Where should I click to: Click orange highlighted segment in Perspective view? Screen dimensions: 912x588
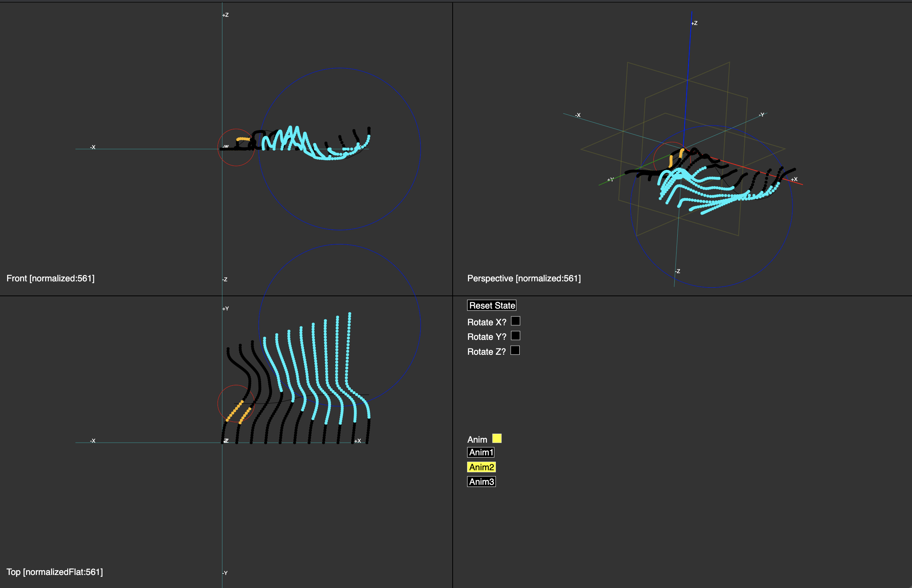click(676, 158)
